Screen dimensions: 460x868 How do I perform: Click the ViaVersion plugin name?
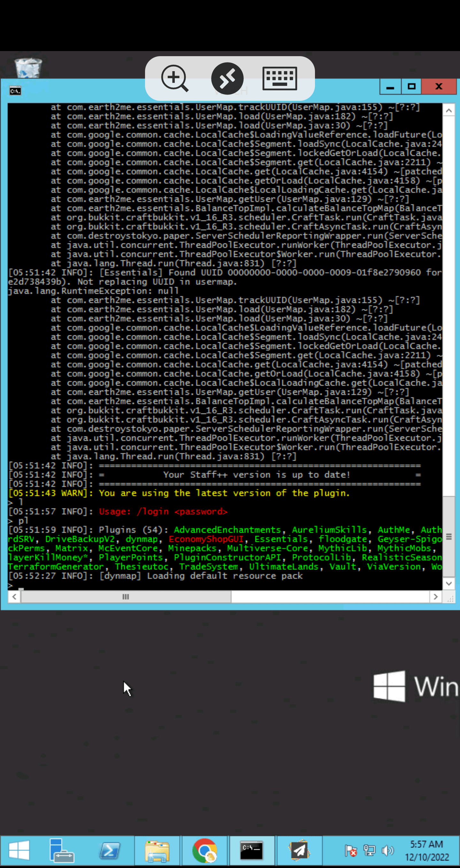point(394,567)
